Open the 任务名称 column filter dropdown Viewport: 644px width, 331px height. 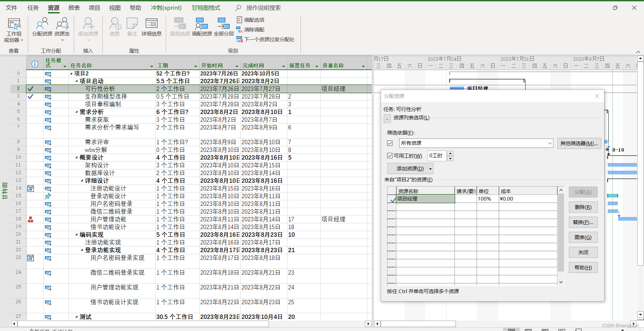coord(151,66)
